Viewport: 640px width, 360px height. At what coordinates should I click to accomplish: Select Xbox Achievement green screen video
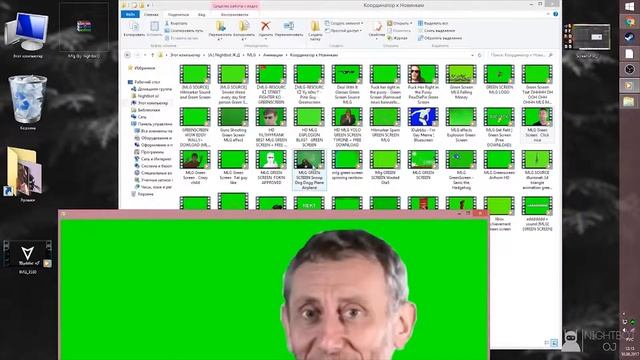tap(500, 214)
